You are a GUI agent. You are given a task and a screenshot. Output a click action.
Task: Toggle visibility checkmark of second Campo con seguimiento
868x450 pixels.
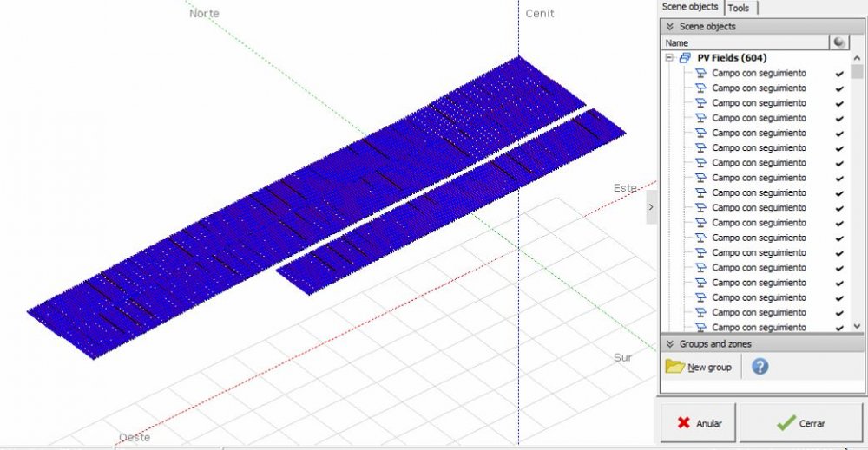pyautogui.click(x=839, y=88)
